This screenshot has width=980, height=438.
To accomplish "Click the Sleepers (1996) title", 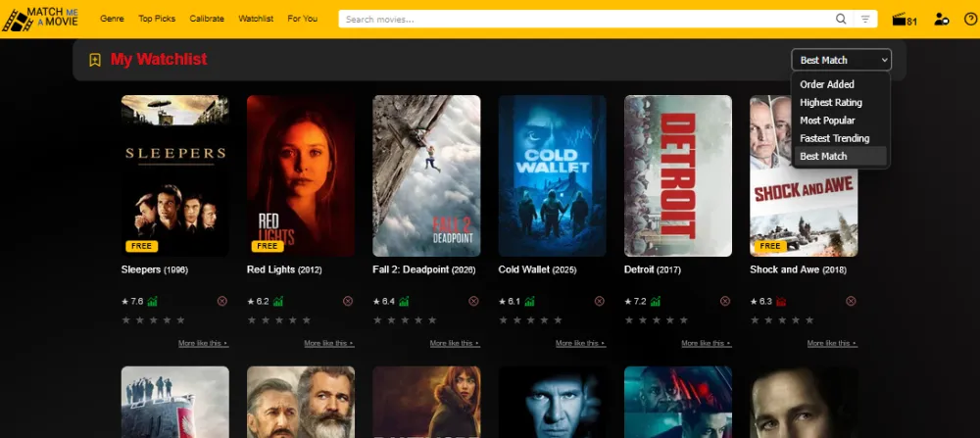I will (x=155, y=269).
